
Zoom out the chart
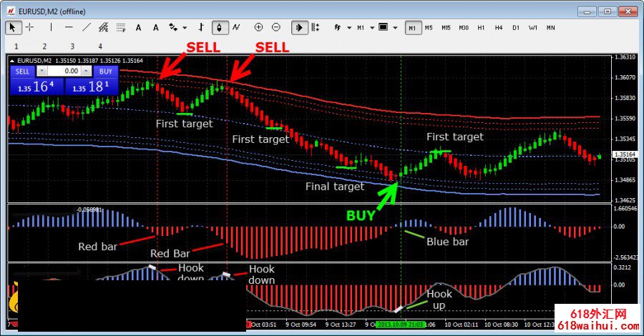pyautogui.click(x=276, y=27)
